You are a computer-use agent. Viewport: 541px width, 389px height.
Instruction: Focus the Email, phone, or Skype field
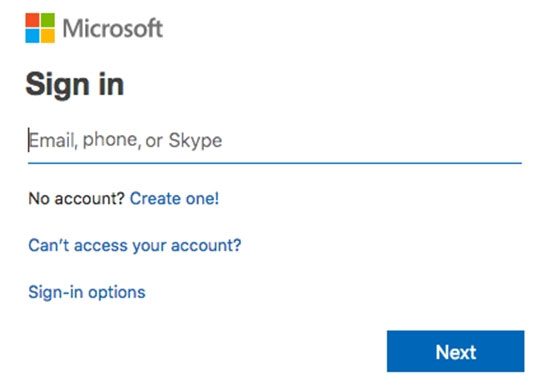(275, 140)
